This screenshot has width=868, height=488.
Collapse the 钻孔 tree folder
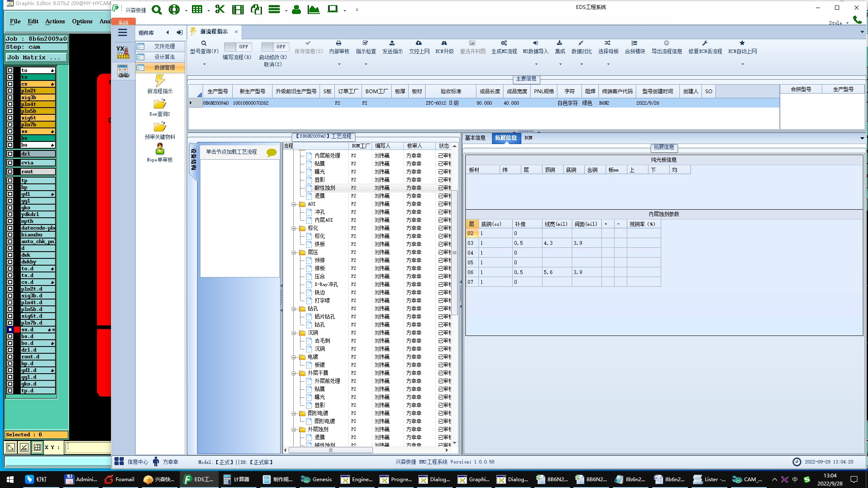294,309
